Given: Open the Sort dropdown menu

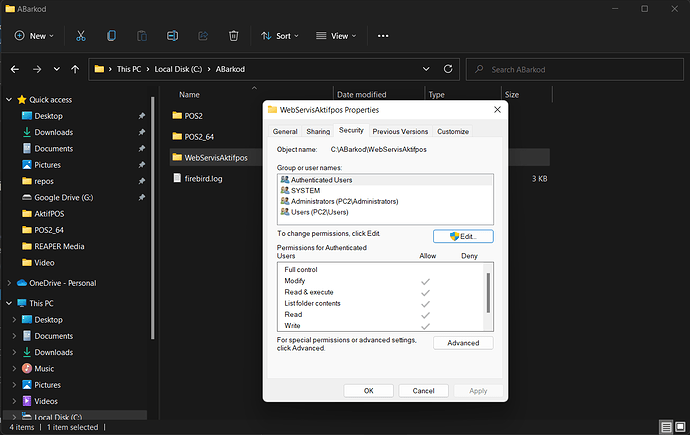Looking at the screenshot, I should (280, 36).
